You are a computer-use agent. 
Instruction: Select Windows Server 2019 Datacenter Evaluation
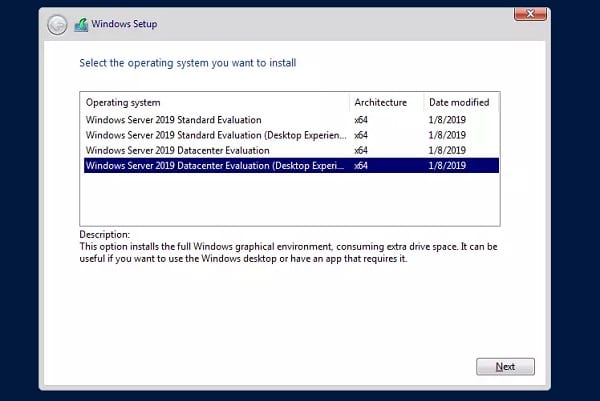pos(180,150)
